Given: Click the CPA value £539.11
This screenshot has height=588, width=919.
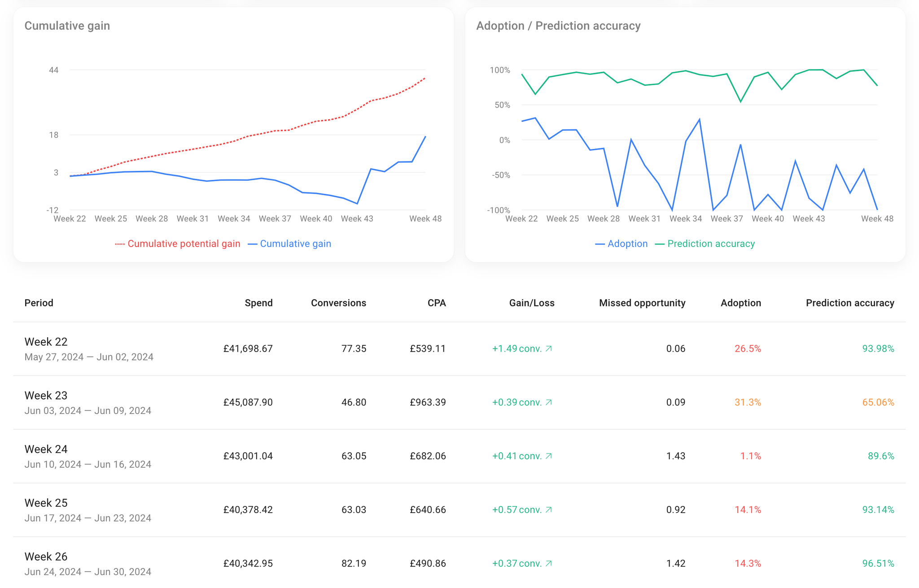Looking at the screenshot, I should pos(428,348).
